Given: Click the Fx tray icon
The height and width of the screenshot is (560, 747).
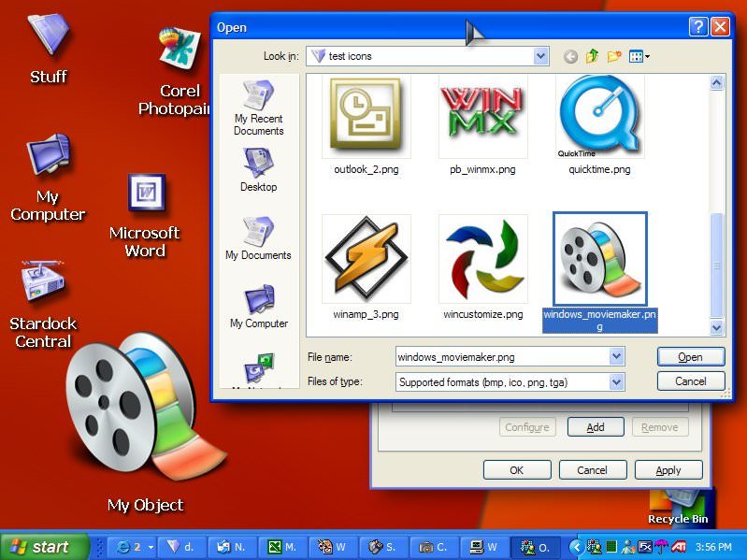Looking at the screenshot, I should point(644,547).
